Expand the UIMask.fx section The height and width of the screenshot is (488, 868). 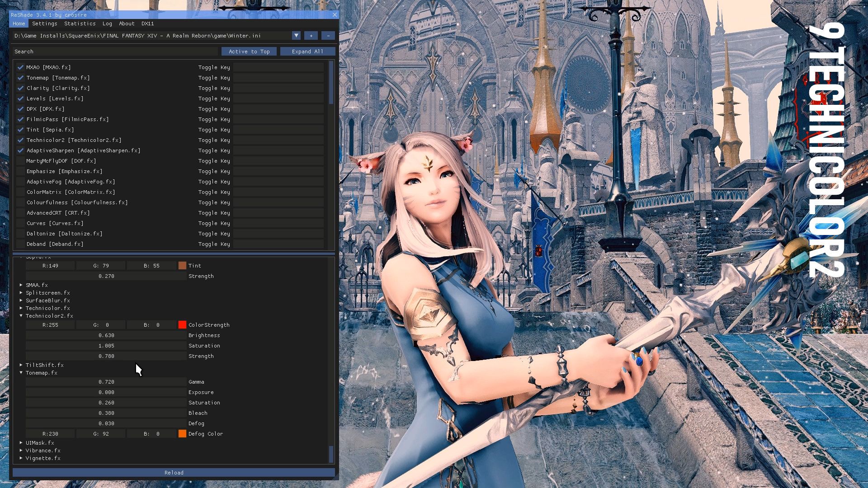(x=21, y=443)
